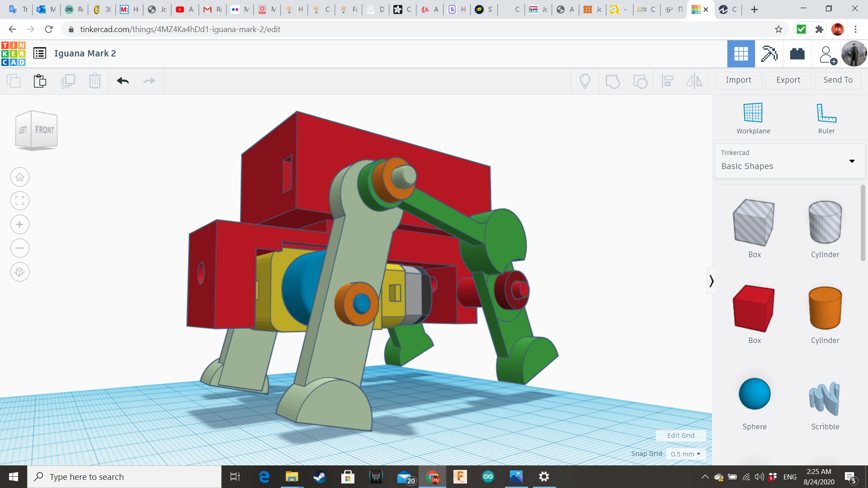Collapse shapes panel with chevron arrow
Viewport: 868px width, 488px height.
point(711,281)
